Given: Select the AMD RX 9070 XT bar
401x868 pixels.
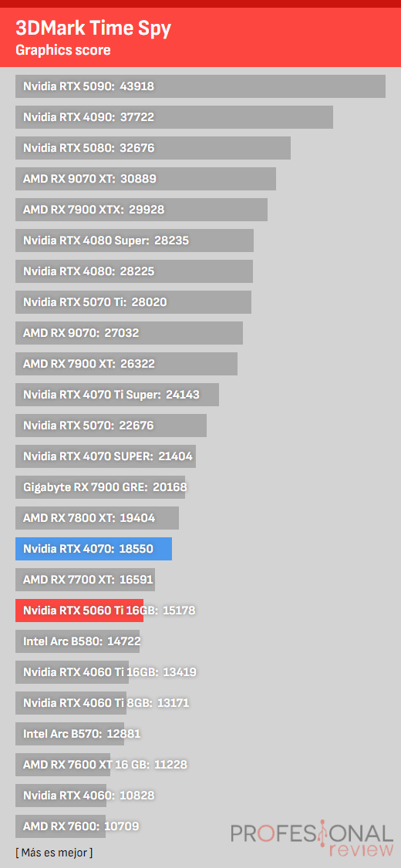Looking at the screenshot, I should point(146,179).
